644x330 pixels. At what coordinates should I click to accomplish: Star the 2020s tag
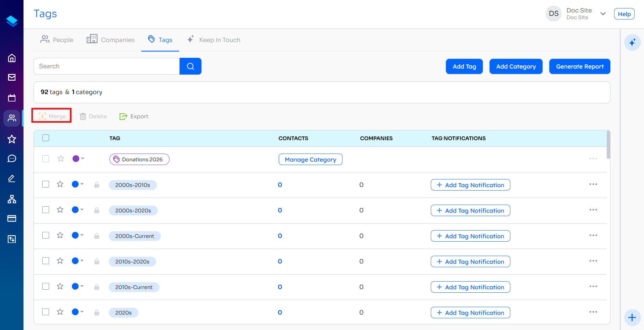[60, 312]
